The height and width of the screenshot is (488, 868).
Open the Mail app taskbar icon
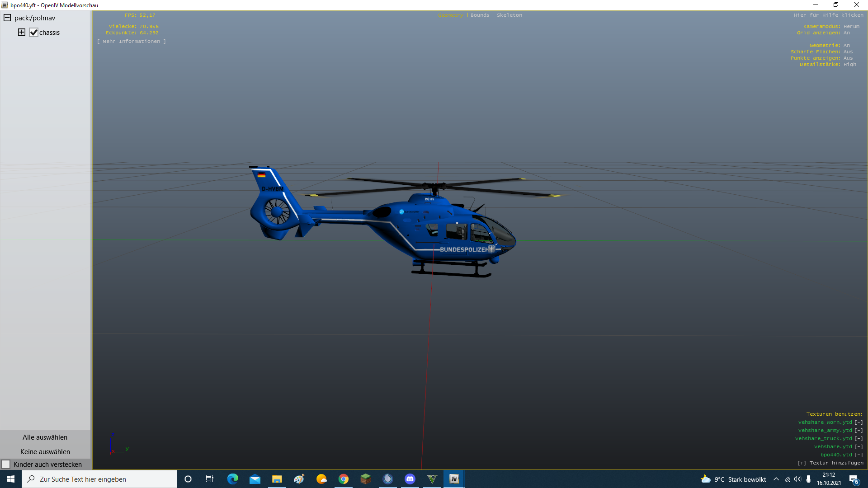coord(255,479)
